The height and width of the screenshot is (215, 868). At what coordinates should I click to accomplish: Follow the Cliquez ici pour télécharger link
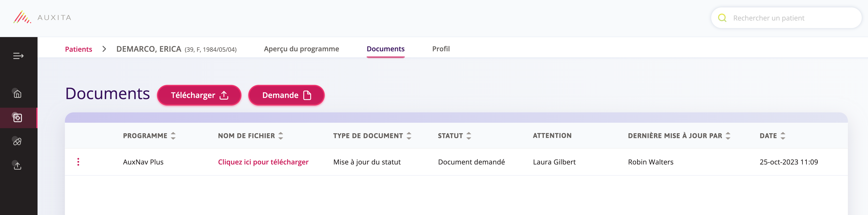(263, 162)
